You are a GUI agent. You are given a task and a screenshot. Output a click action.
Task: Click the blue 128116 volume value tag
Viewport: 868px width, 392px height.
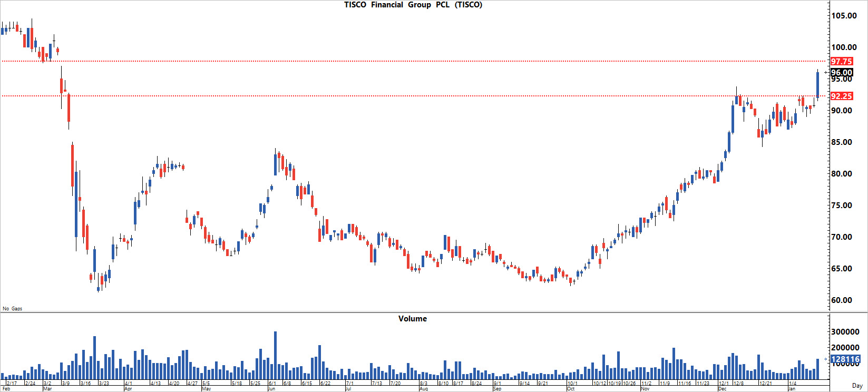click(845, 359)
